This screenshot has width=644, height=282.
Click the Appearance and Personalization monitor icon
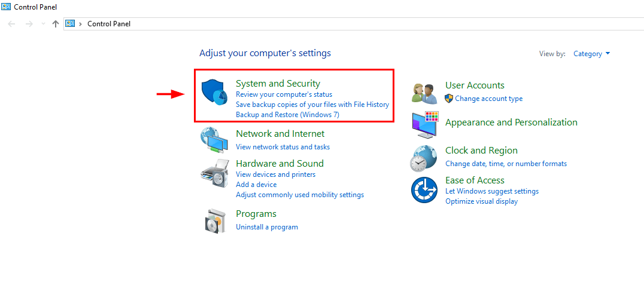pyautogui.click(x=425, y=125)
